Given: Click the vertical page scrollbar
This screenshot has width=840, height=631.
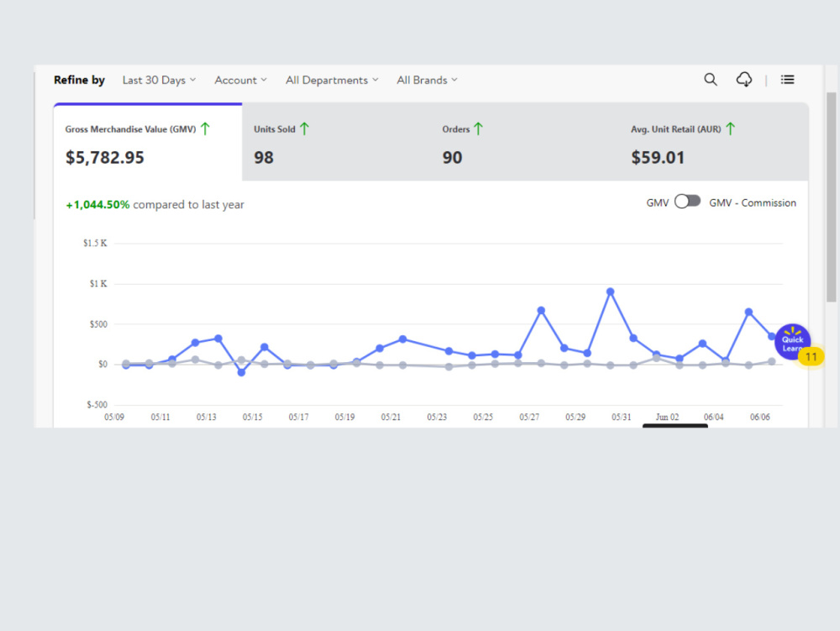Looking at the screenshot, I should [x=831, y=197].
